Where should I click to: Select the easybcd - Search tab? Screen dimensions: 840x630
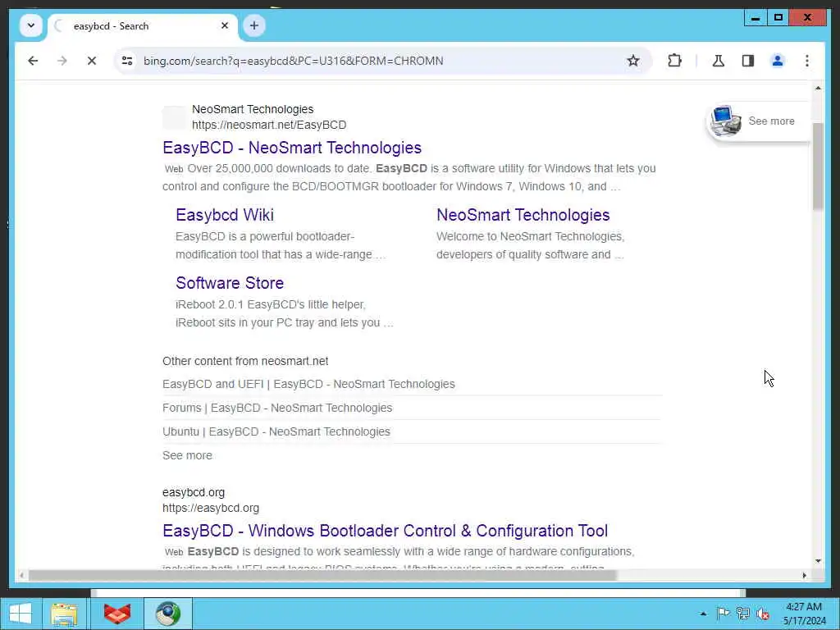click(x=143, y=25)
